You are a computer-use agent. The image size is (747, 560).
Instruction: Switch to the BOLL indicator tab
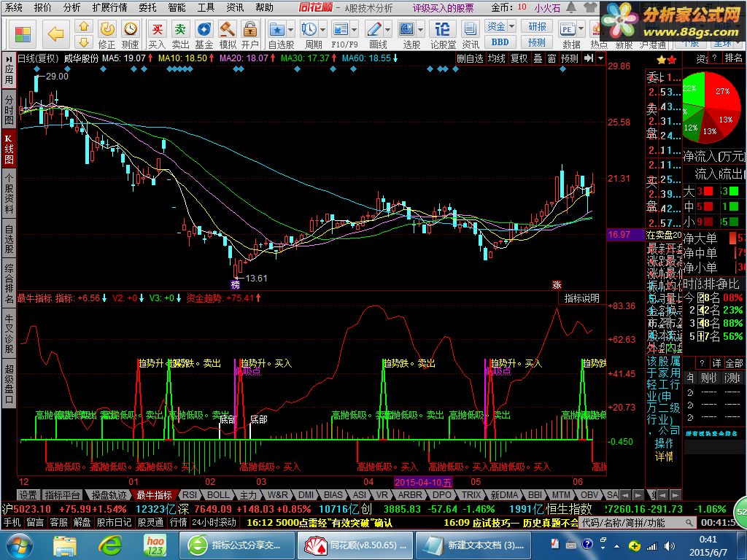pos(219,495)
